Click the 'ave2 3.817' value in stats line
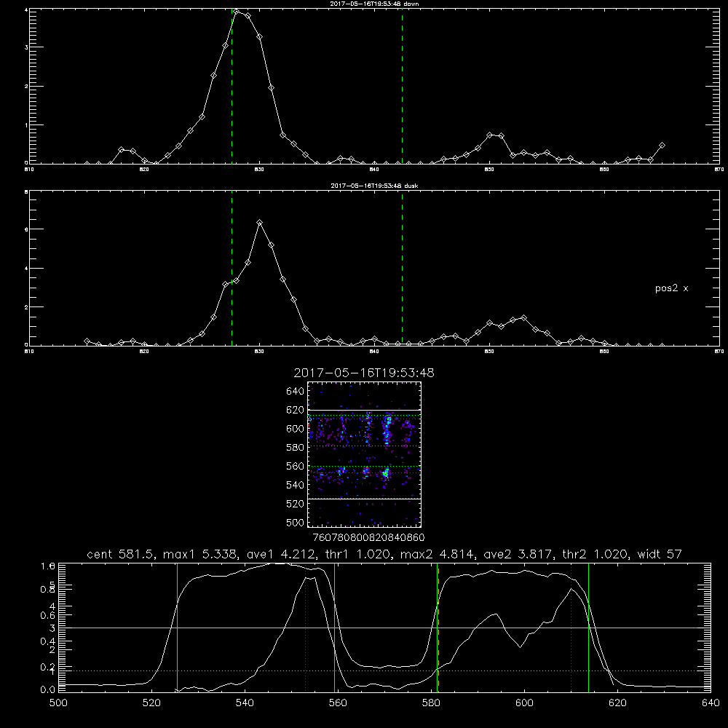Image resolution: width=728 pixels, height=728 pixels. pos(518,554)
